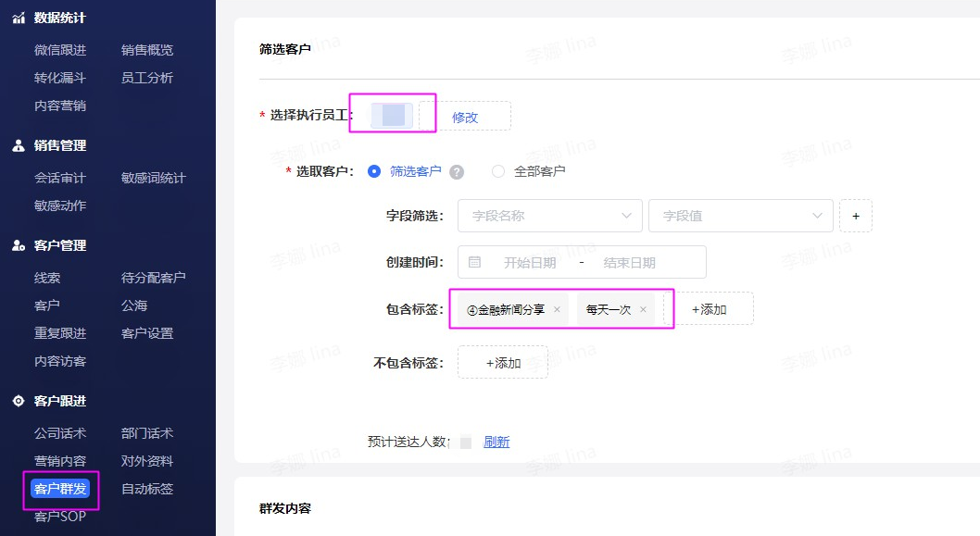Click the 客户管理 user icon
This screenshot has width=980, height=536.
19,245
